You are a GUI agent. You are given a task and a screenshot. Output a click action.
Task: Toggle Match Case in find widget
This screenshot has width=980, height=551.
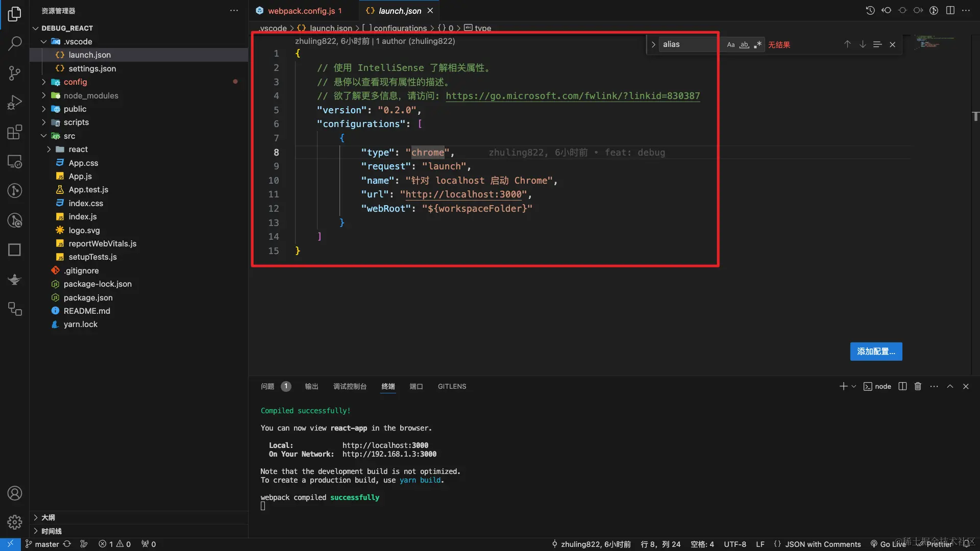coord(731,45)
